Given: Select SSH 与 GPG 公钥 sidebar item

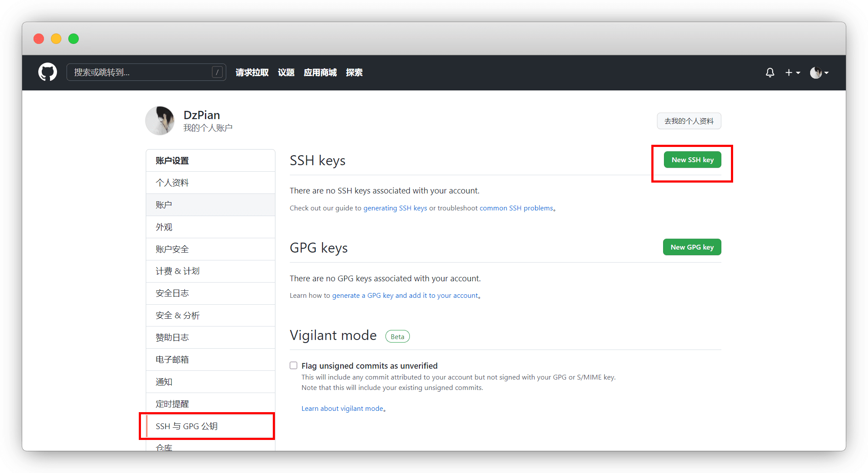Looking at the screenshot, I should pyautogui.click(x=187, y=426).
